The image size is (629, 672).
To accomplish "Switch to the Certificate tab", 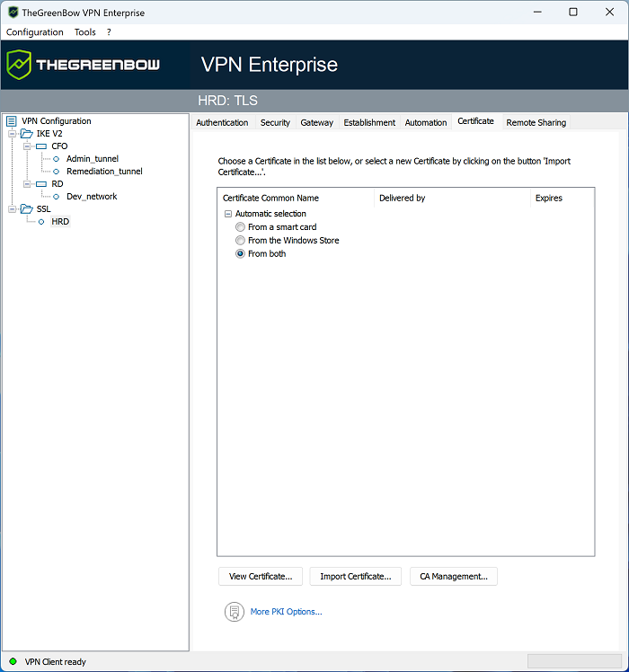I will coord(476,121).
